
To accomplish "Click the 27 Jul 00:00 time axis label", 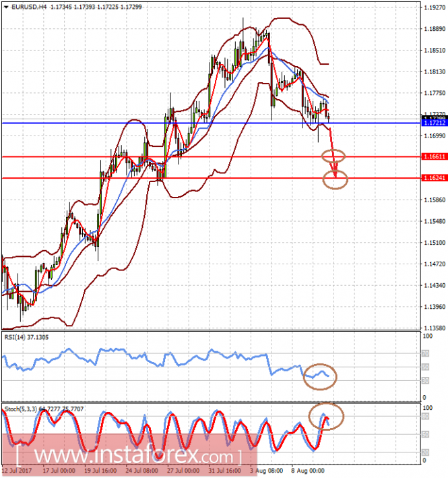I will click(183, 471).
